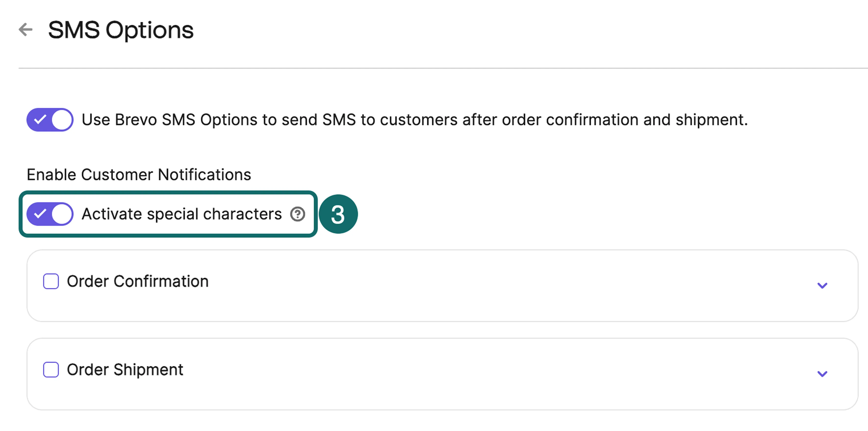Click the checkmark inside the Brevo SMS toggle
Screen dimensions: 868x431
coord(40,119)
